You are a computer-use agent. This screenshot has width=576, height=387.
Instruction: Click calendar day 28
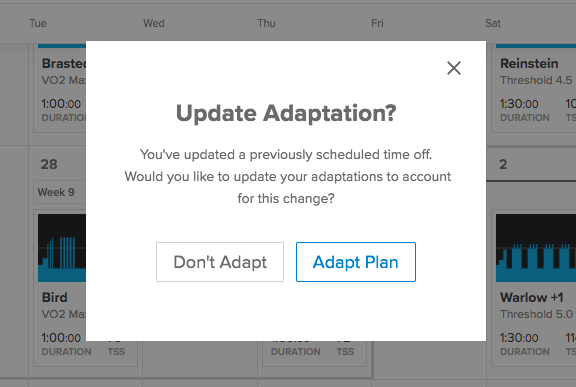coord(49,164)
